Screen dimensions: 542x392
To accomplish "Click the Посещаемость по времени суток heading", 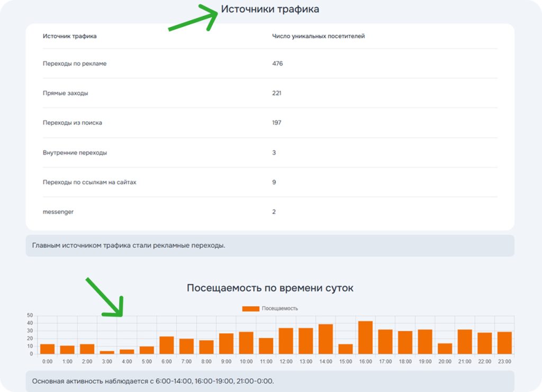I will (x=270, y=288).
